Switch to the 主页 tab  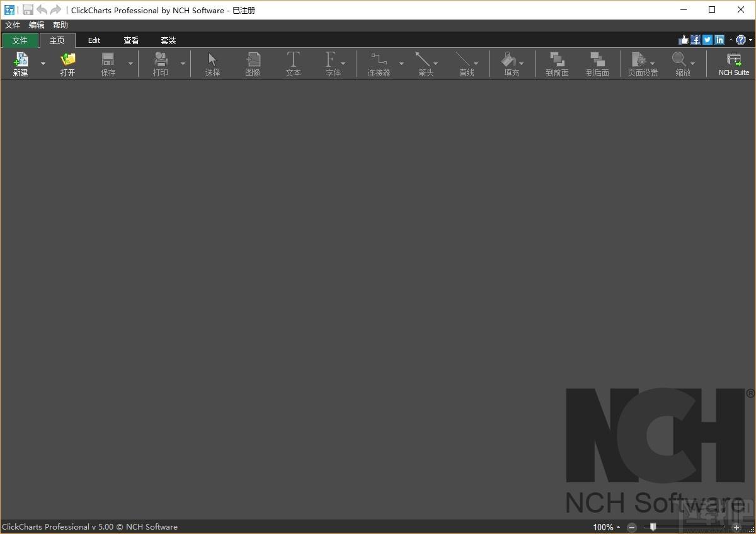(x=57, y=40)
